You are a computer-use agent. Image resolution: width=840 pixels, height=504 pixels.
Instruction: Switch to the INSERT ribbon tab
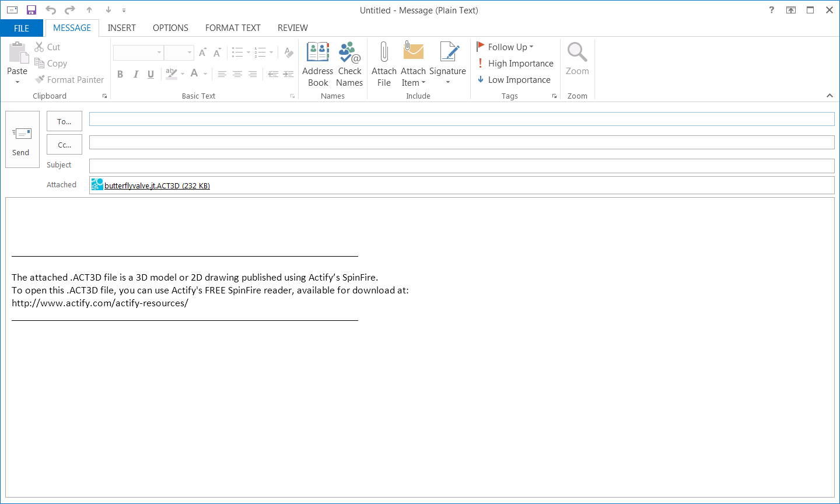121,28
